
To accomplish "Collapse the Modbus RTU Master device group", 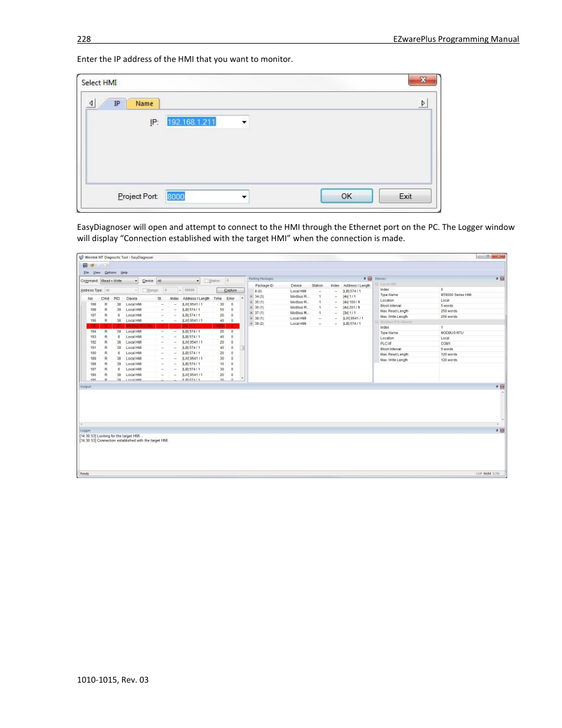I will click(x=377, y=322).
